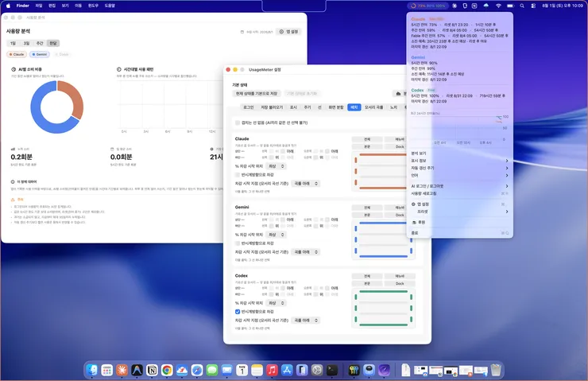Screen dimensions: 588x381
Task: Click the Codex green line placement preview
Action: (x=383, y=308)
